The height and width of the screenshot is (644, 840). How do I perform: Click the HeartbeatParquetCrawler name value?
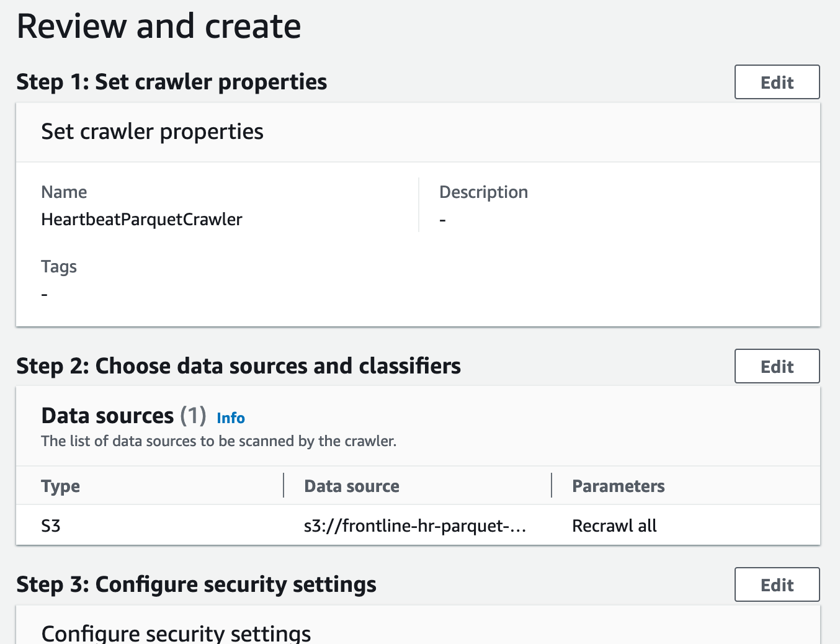pyautogui.click(x=141, y=219)
